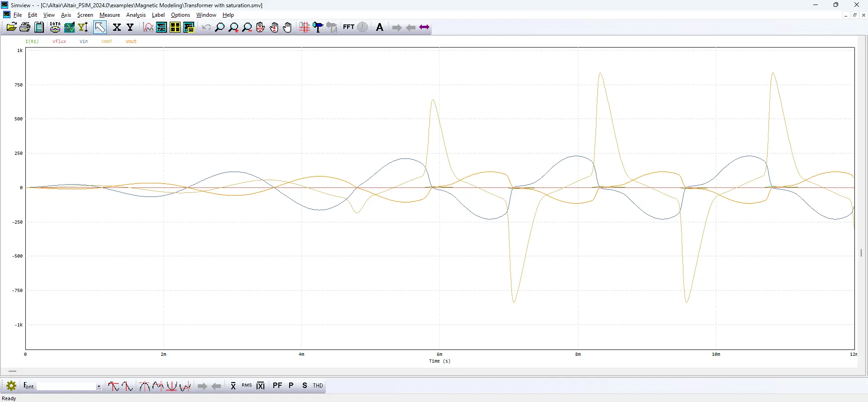Select the plain hand pan tool
Screen dimensions: 868x402
pyautogui.click(x=287, y=27)
